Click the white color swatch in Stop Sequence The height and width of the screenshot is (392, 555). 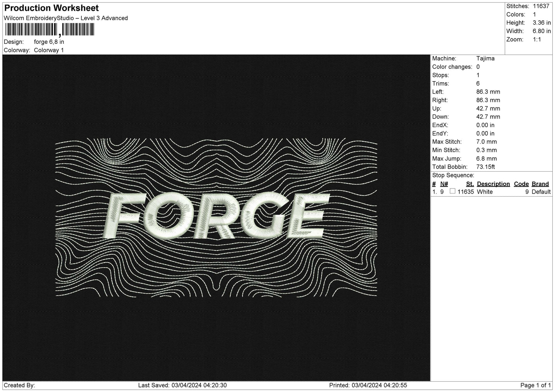pos(452,191)
